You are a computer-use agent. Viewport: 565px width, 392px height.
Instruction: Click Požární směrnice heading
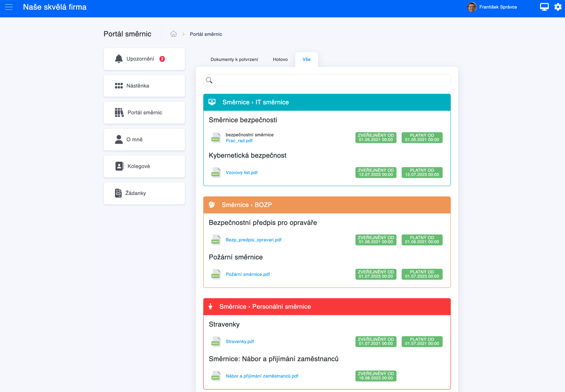tap(236, 257)
